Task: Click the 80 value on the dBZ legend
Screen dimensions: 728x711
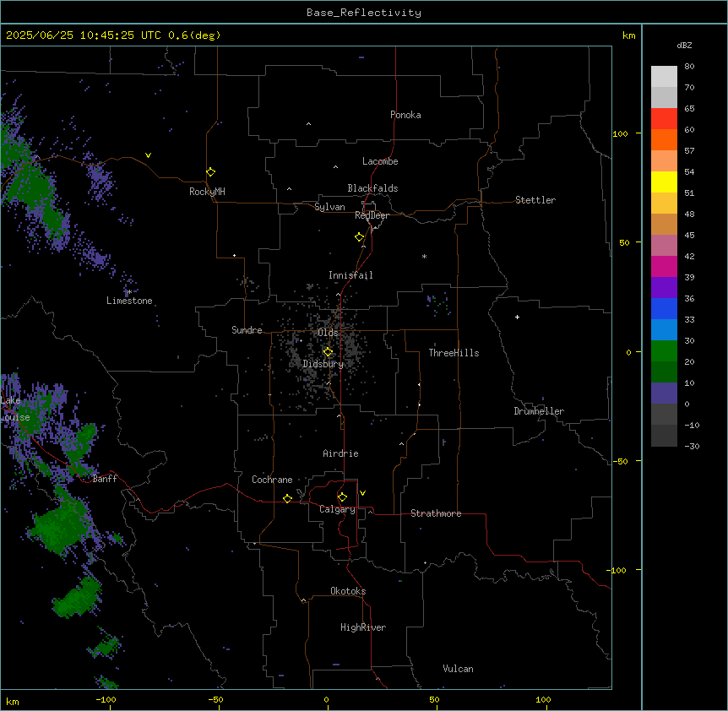Action: click(x=689, y=67)
